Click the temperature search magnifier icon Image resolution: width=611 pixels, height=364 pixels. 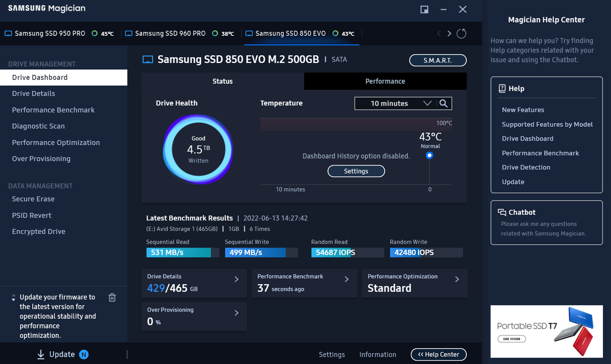443,103
